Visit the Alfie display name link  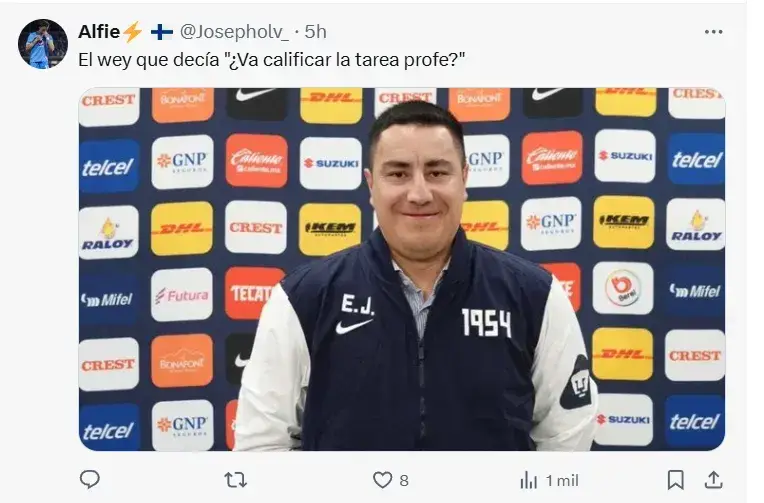(99, 32)
